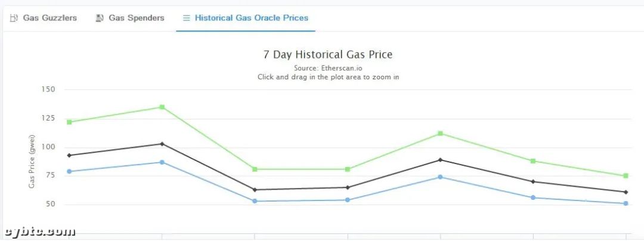
Task: Select the first black diamond marker near 93
Action: pyautogui.click(x=69, y=156)
